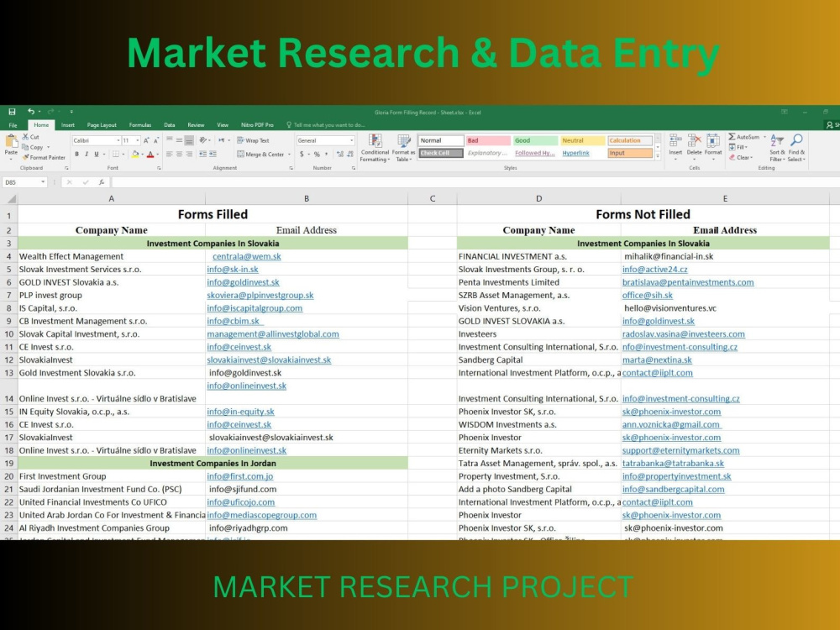Switch to the Page Layout tab
The width and height of the screenshot is (840, 630).
click(x=102, y=125)
